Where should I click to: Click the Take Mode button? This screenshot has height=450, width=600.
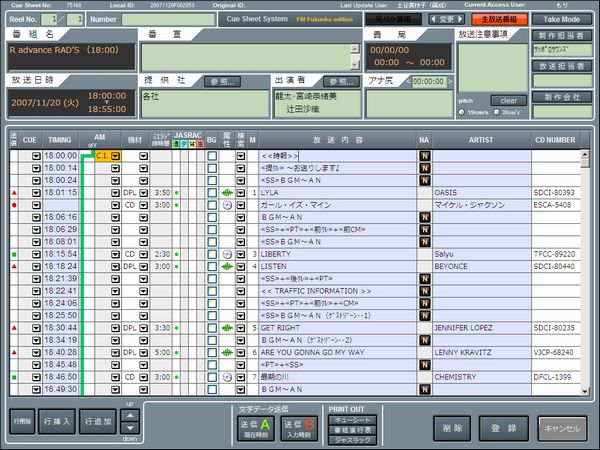pos(562,19)
